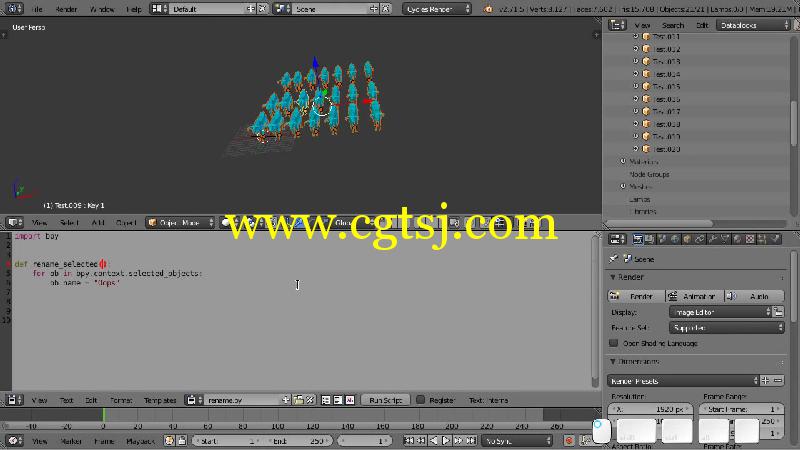
Task: Create a new text block with plus
Action: (x=286, y=400)
